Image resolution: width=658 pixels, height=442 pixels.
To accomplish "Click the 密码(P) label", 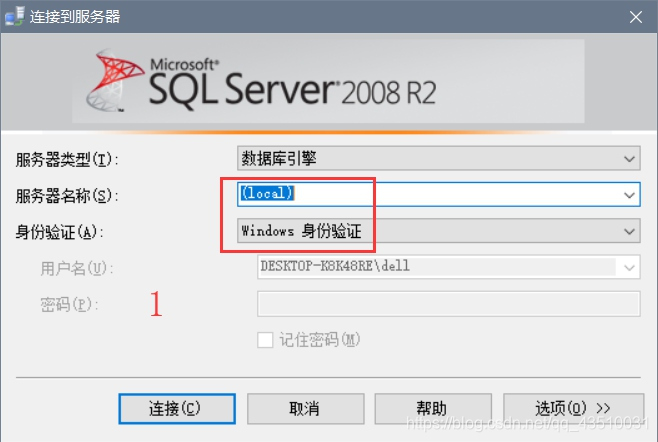I will pos(69,305).
